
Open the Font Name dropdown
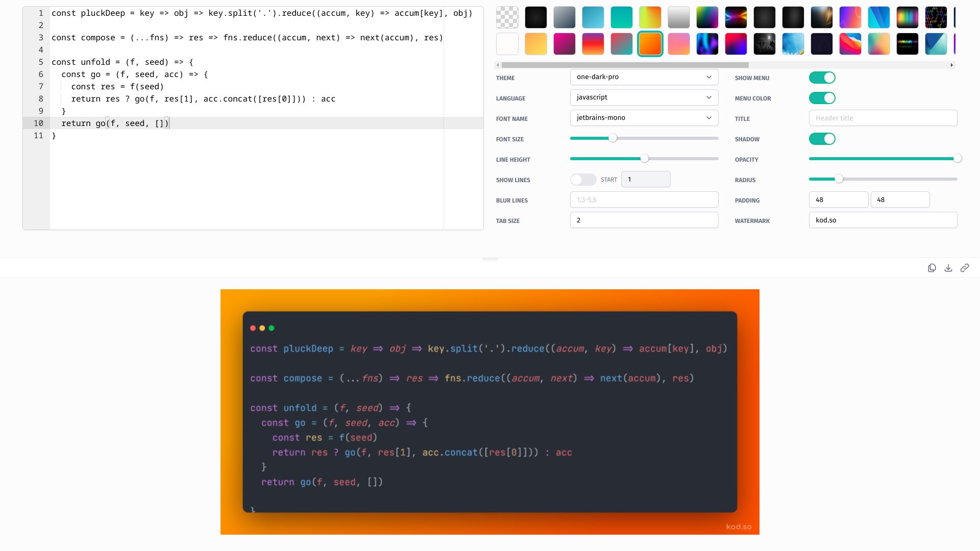[644, 118]
